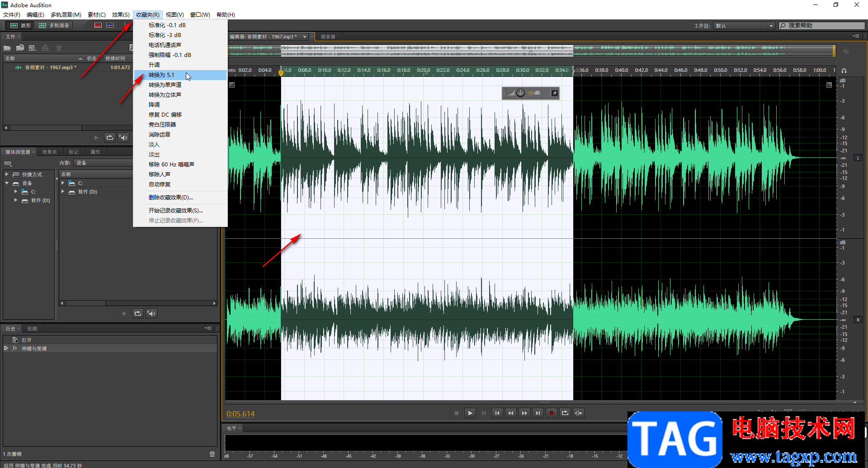Viewport: 868px width, 468px height.
Task: Select 标准化 -3 dB favorite
Action: point(180,35)
